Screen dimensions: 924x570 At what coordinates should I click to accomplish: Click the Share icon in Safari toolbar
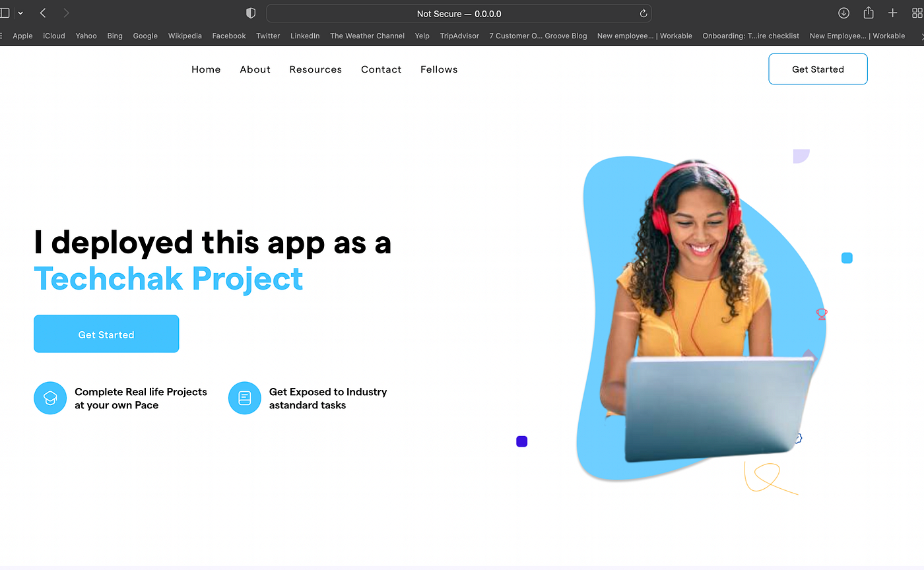[x=869, y=13]
